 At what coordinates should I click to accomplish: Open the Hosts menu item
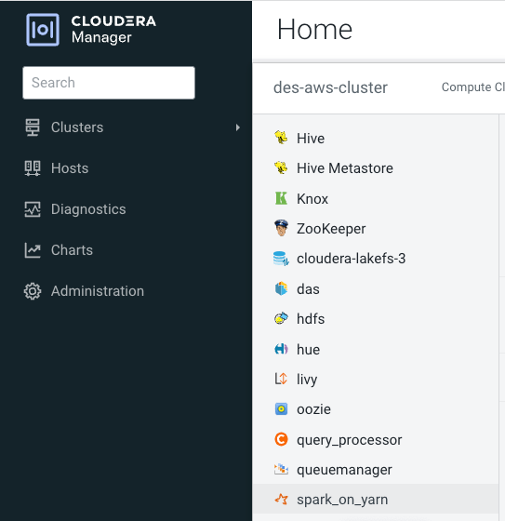(70, 168)
